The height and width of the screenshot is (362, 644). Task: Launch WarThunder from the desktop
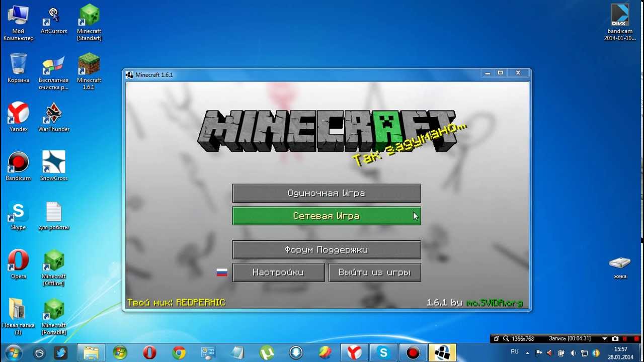coord(54,117)
